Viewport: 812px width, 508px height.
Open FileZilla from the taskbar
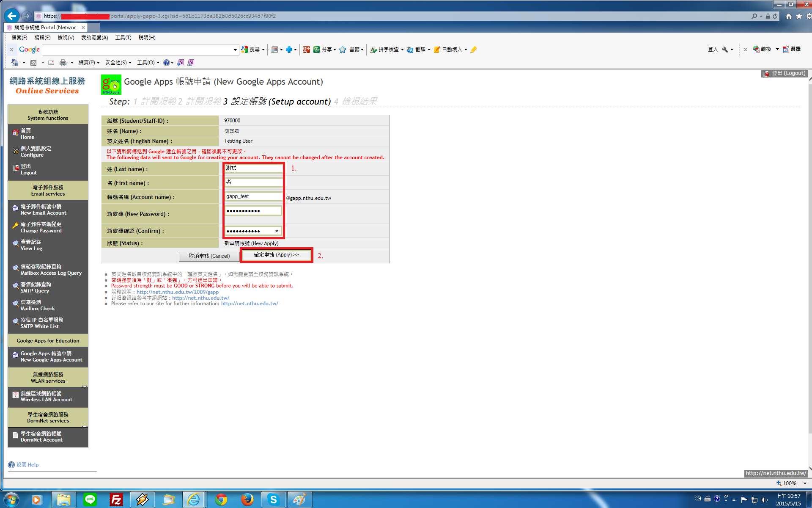[x=116, y=500]
